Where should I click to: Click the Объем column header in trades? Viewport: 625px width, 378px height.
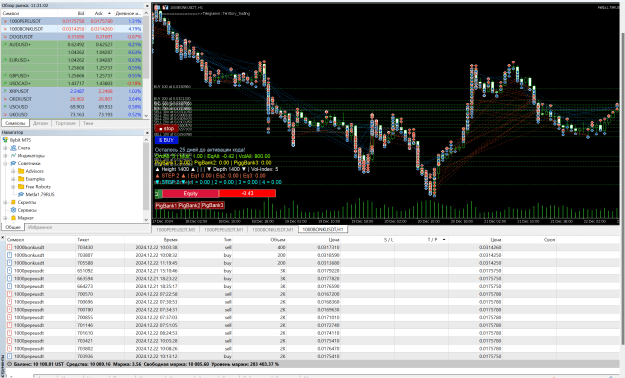260,240
